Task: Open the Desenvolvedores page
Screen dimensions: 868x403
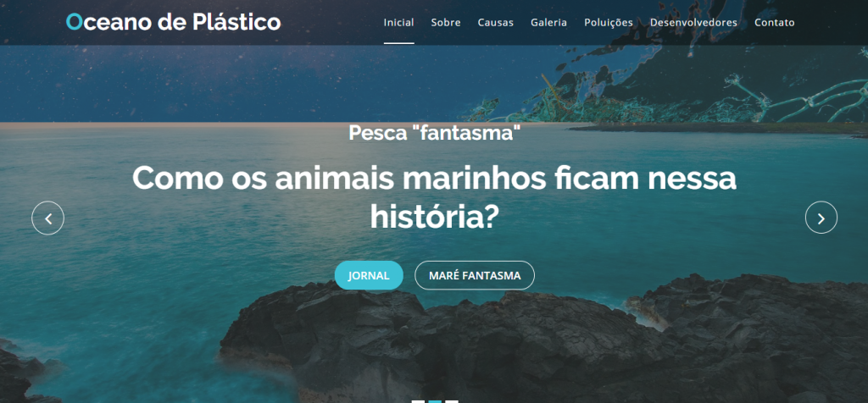Action: [x=693, y=23]
